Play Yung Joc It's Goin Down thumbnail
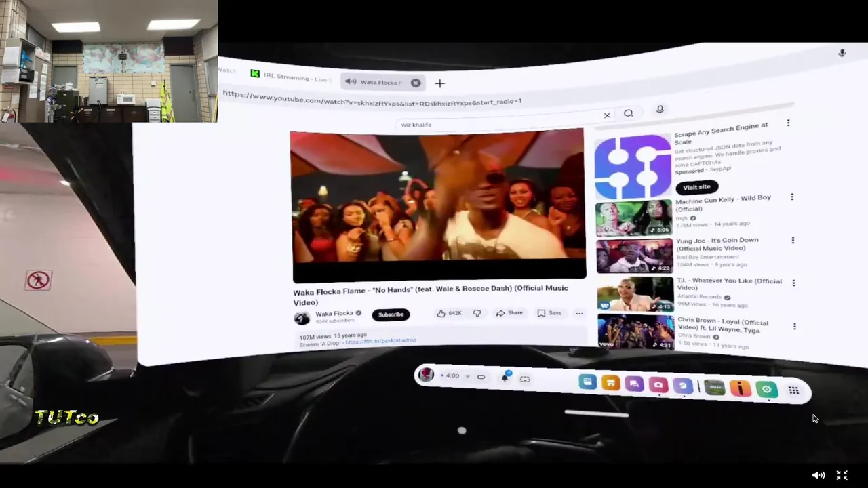868x488 pixels. click(635, 256)
